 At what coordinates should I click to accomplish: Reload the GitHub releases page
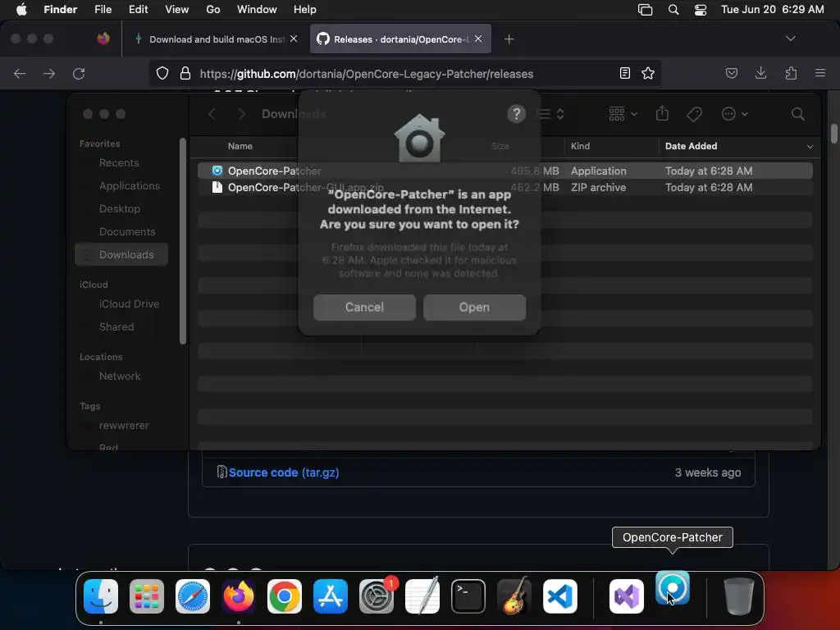(x=79, y=73)
